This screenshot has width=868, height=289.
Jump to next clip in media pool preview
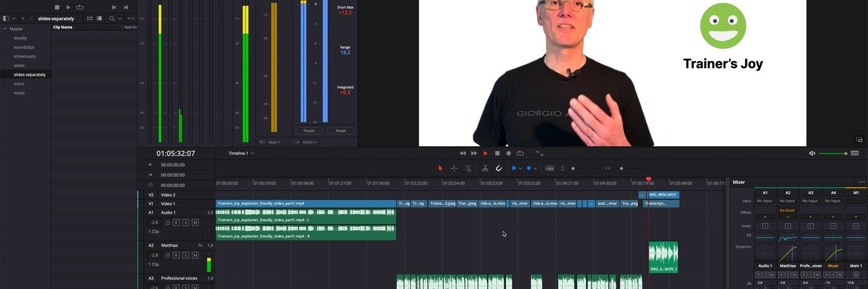point(114,8)
